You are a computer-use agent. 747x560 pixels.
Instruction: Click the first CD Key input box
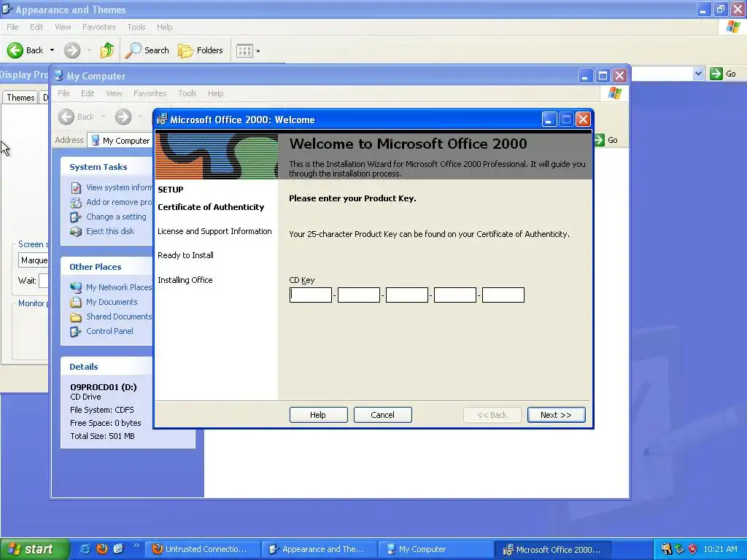(x=311, y=295)
